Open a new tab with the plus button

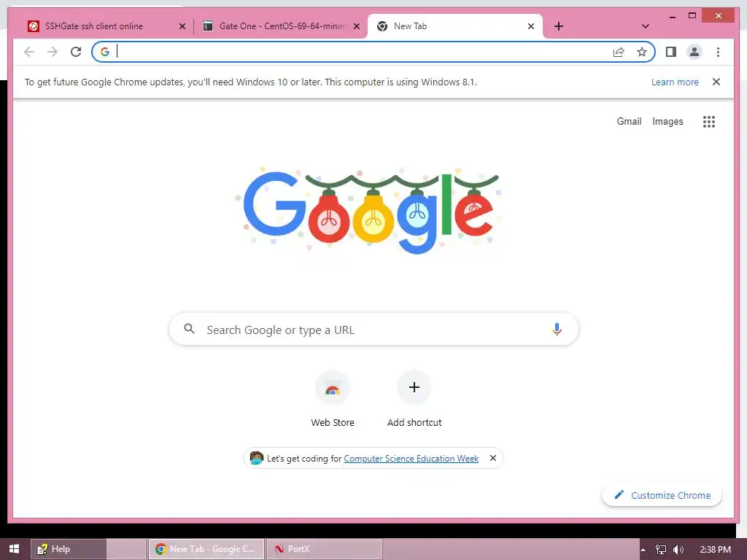(558, 26)
